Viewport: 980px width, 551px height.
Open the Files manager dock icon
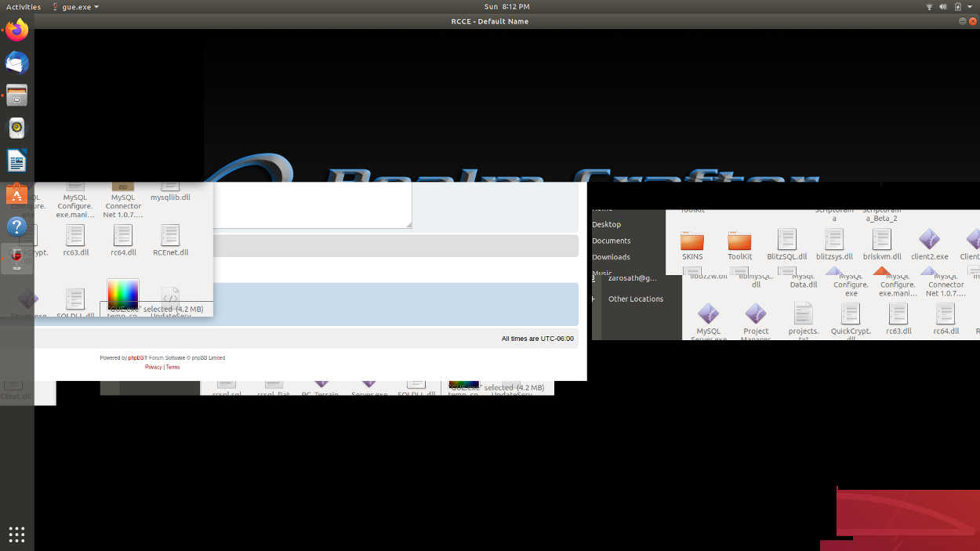(x=16, y=96)
